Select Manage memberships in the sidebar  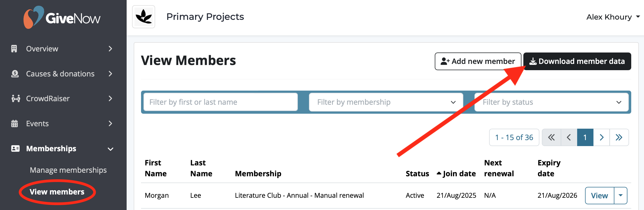click(x=68, y=170)
